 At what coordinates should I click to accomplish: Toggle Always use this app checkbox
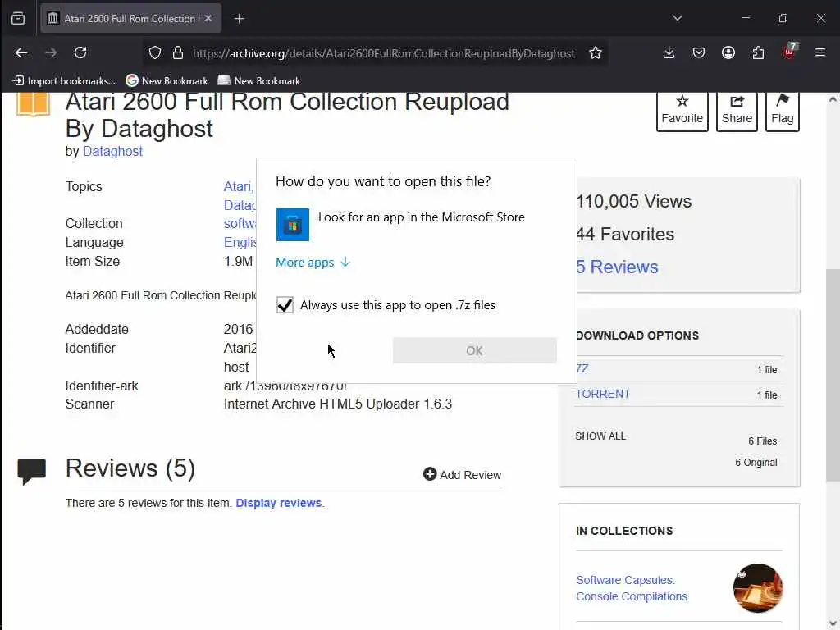[285, 305]
